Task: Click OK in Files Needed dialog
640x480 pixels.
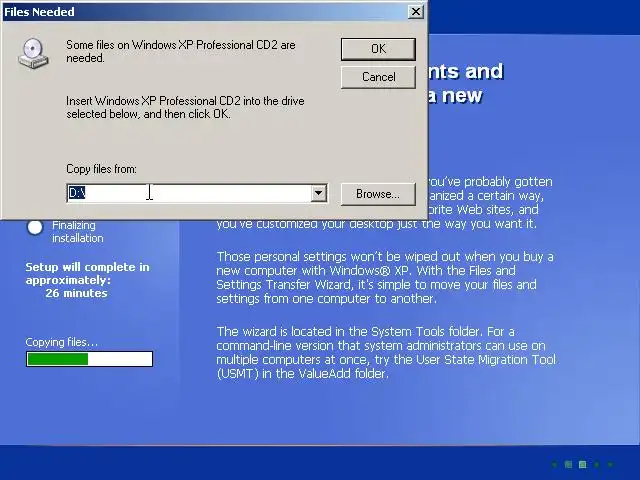Action: pos(378,49)
